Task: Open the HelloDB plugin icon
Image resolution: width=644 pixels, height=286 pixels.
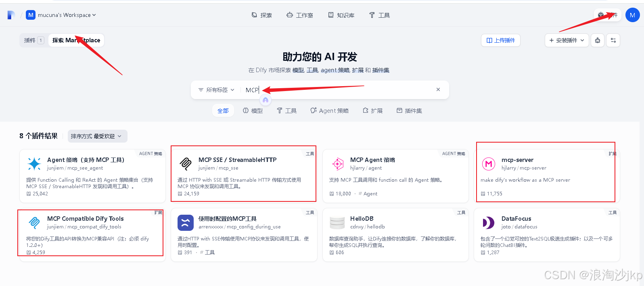Action: (337, 223)
